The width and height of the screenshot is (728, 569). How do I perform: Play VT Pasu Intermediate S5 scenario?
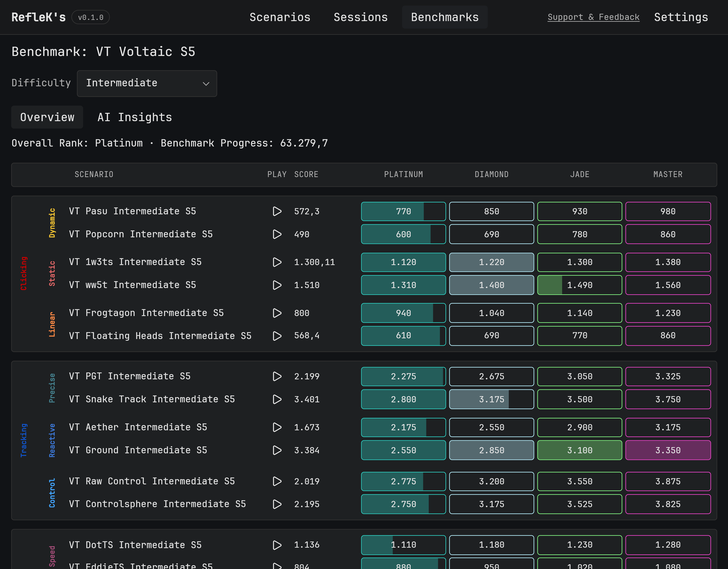pos(277,211)
